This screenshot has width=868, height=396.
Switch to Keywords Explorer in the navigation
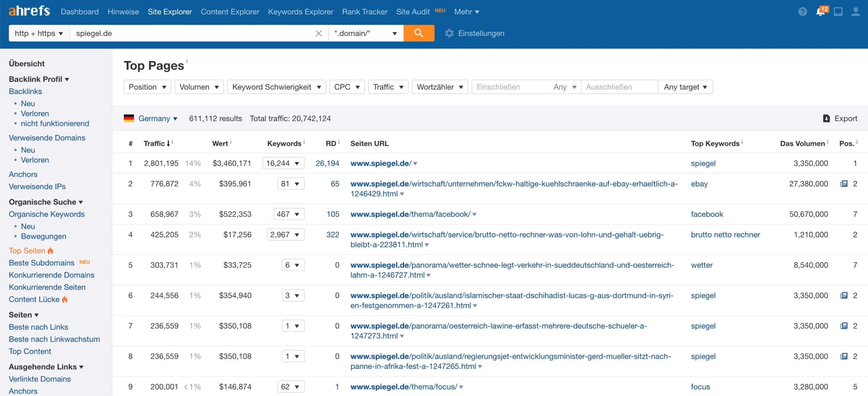pyautogui.click(x=300, y=11)
